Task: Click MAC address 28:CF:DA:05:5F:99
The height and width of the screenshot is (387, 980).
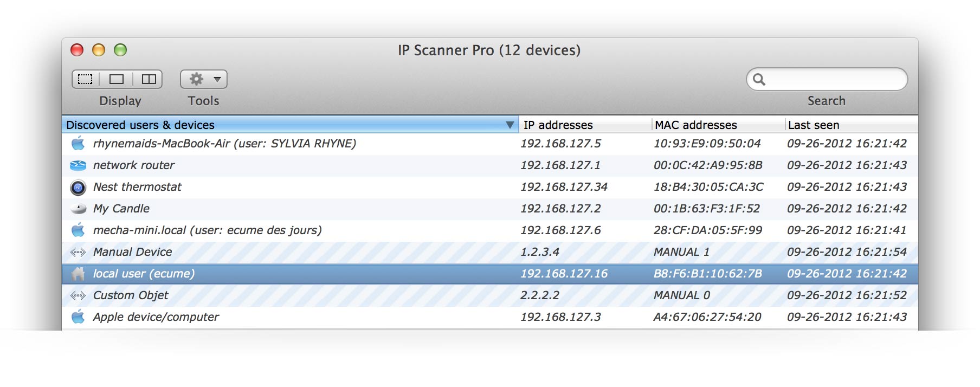Action: (708, 230)
